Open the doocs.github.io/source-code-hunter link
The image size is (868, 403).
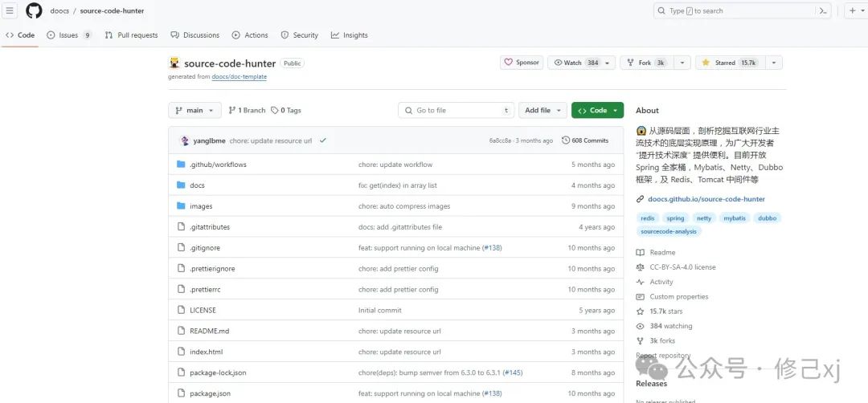pos(706,199)
